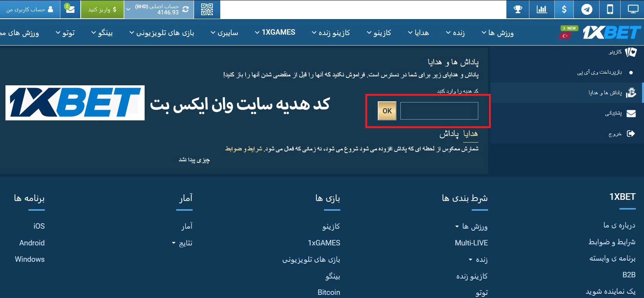Open the Telegram icon
The image size is (644, 298).
point(587,9)
